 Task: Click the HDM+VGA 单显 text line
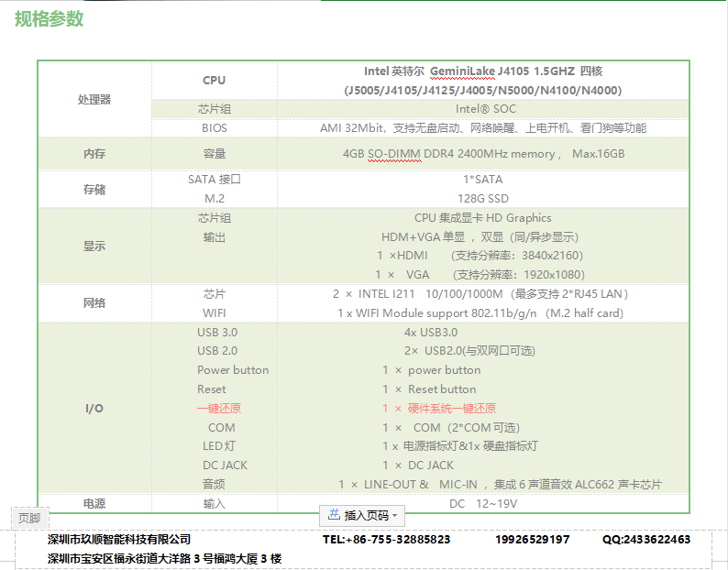point(480,237)
